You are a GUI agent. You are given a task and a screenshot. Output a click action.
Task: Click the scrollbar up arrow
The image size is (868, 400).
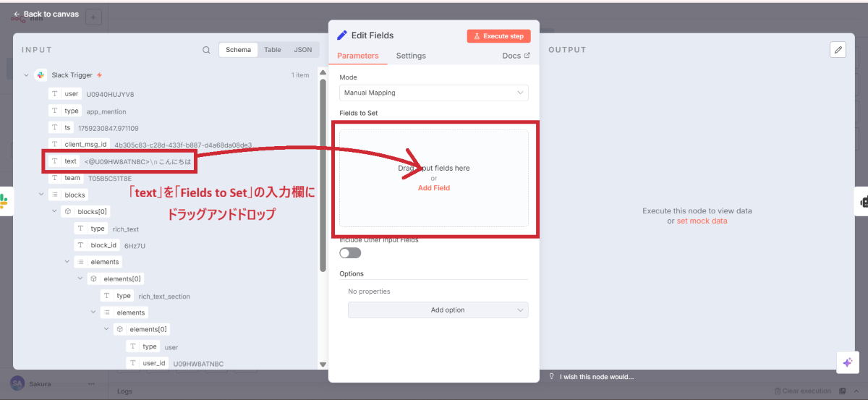point(323,73)
